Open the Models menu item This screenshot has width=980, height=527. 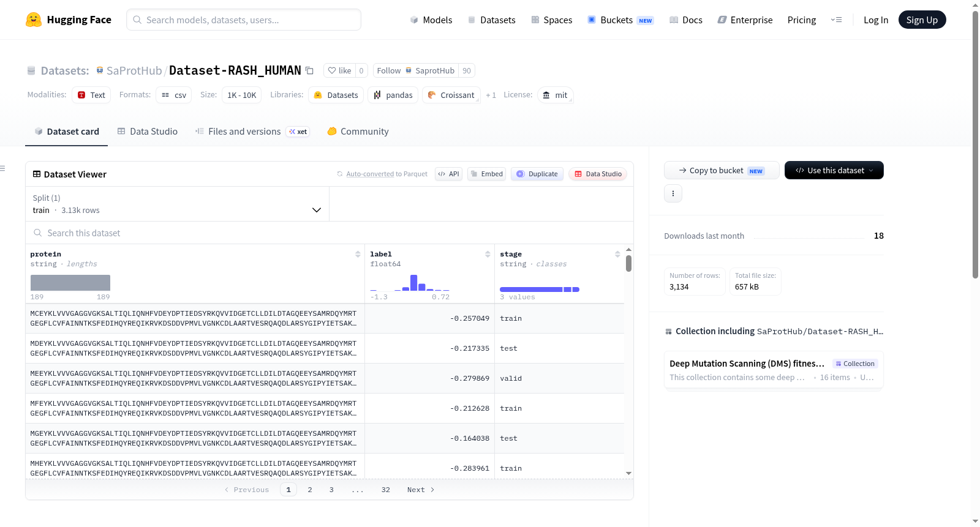(431, 20)
